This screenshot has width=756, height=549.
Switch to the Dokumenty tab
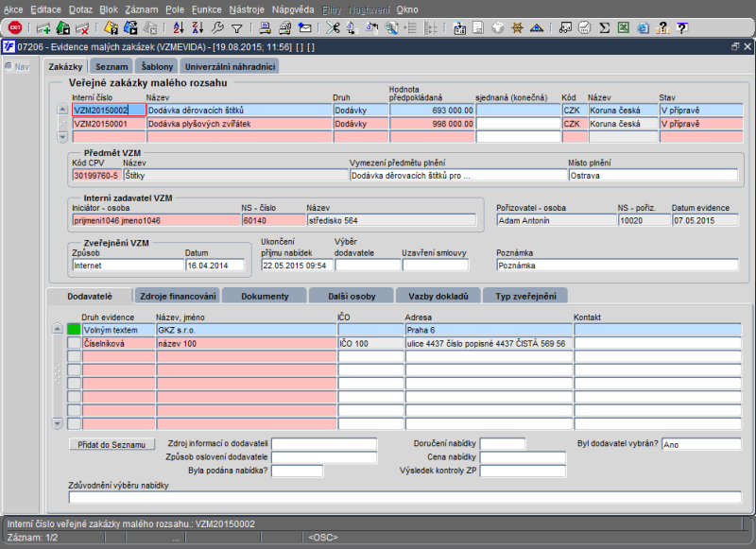265,296
